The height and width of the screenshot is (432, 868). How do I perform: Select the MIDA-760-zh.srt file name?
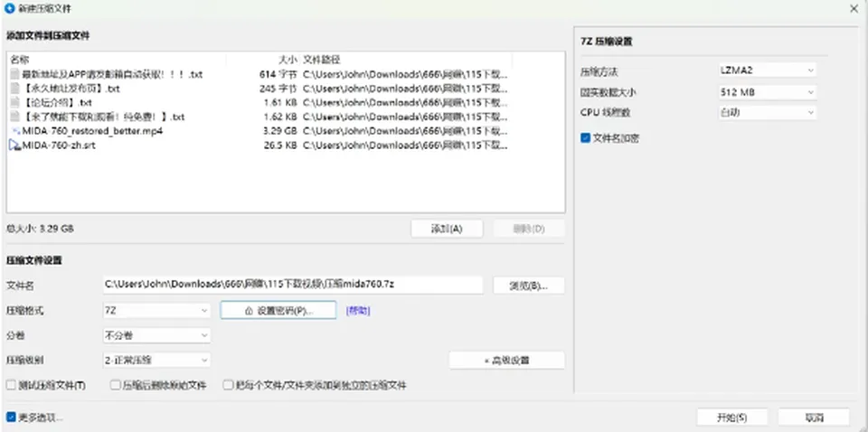[x=59, y=146]
